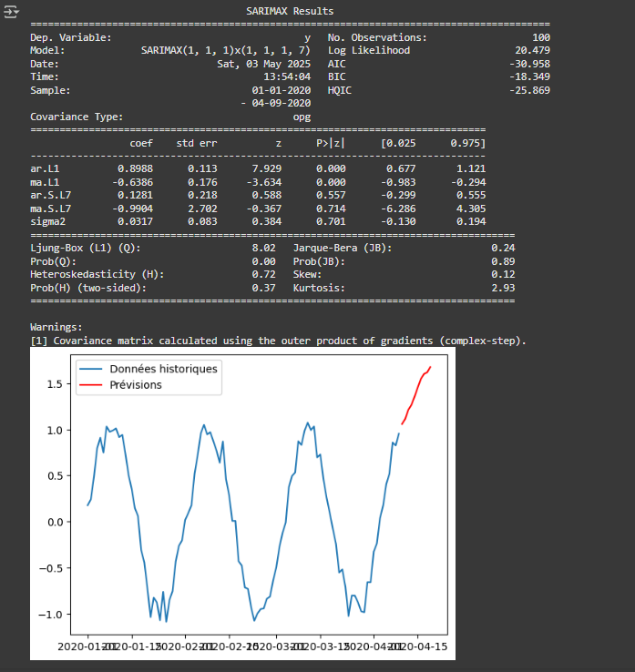This screenshot has width=635, height=672.
Task: Click the output toggle icon beside SARIMAX Results
Action: [x=11, y=12]
